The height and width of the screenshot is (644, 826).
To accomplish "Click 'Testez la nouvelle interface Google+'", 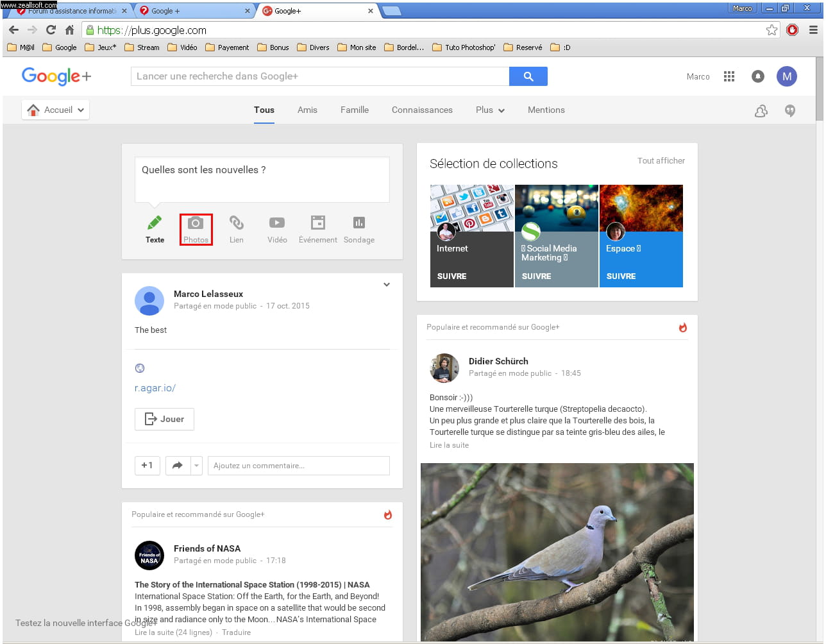I will click(x=87, y=623).
